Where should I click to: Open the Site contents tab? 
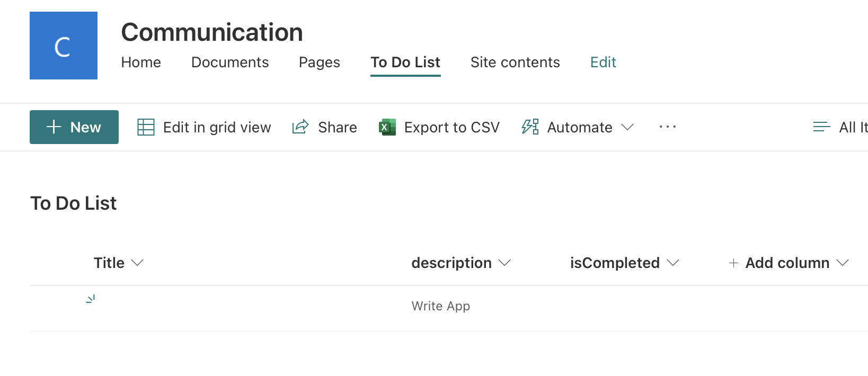515,62
